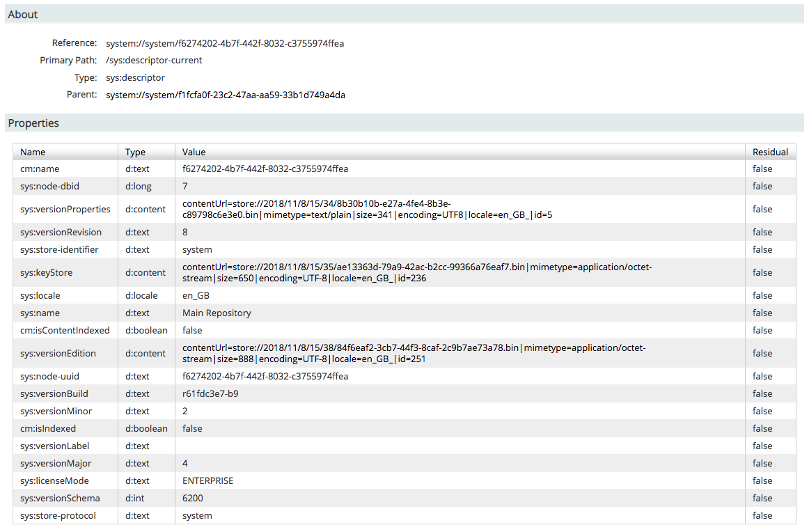Click the About section heading
The width and height of the screenshot is (809, 532).
23,15
